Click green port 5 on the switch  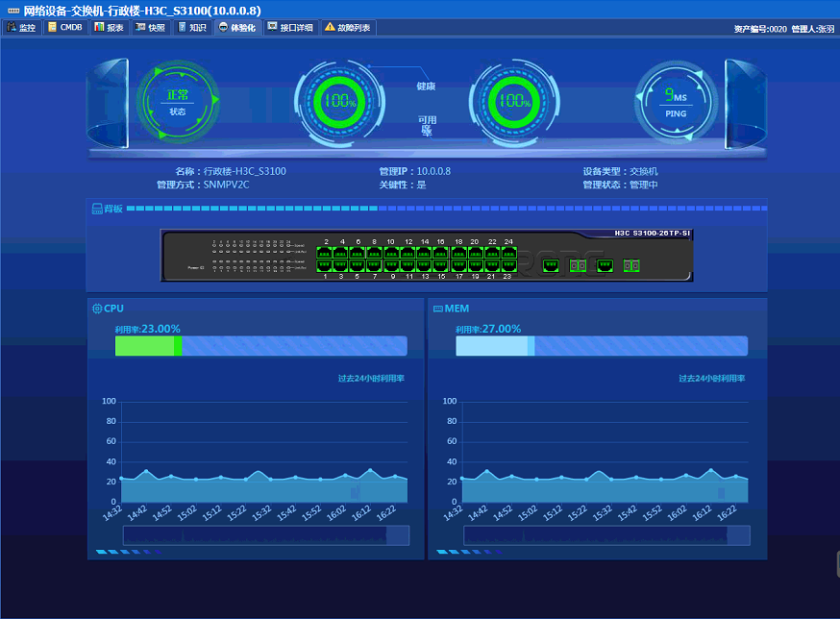(358, 265)
